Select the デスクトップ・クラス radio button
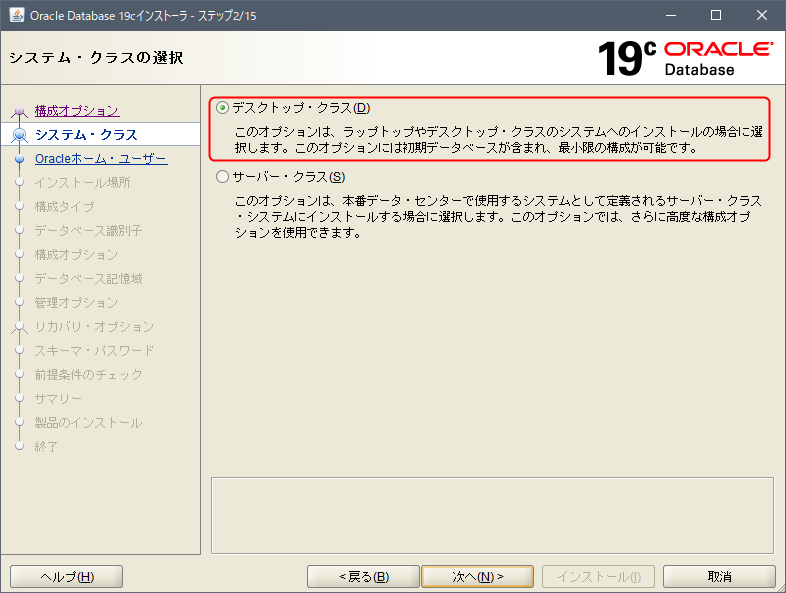 point(222,108)
